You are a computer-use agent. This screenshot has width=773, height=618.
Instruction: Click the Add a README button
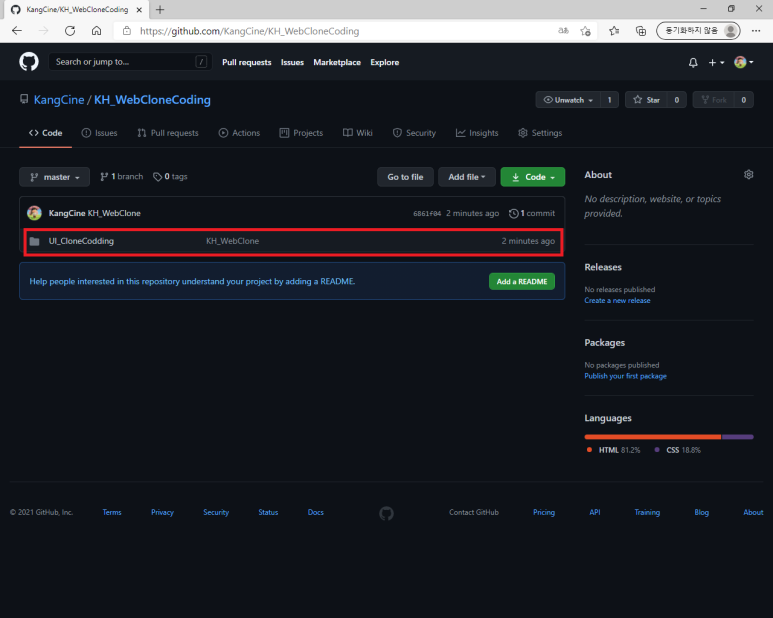522,281
